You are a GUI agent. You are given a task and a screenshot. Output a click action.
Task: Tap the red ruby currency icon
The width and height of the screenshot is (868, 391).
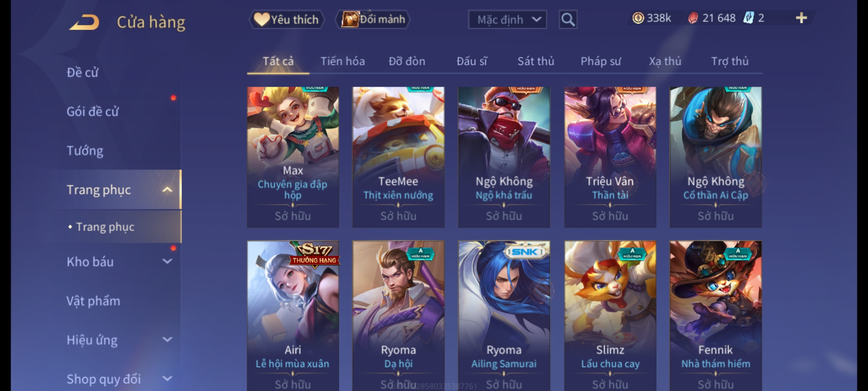(x=693, y=18)
